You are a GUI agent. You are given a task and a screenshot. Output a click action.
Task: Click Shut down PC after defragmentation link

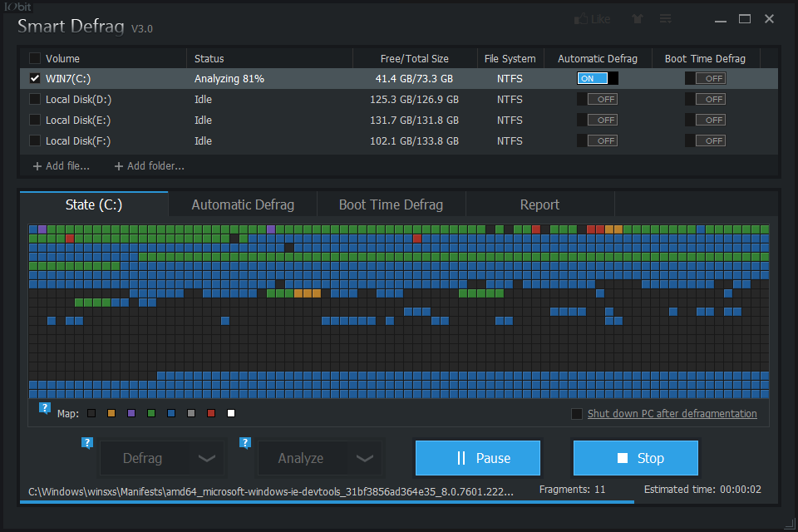[x=672, y=414]
